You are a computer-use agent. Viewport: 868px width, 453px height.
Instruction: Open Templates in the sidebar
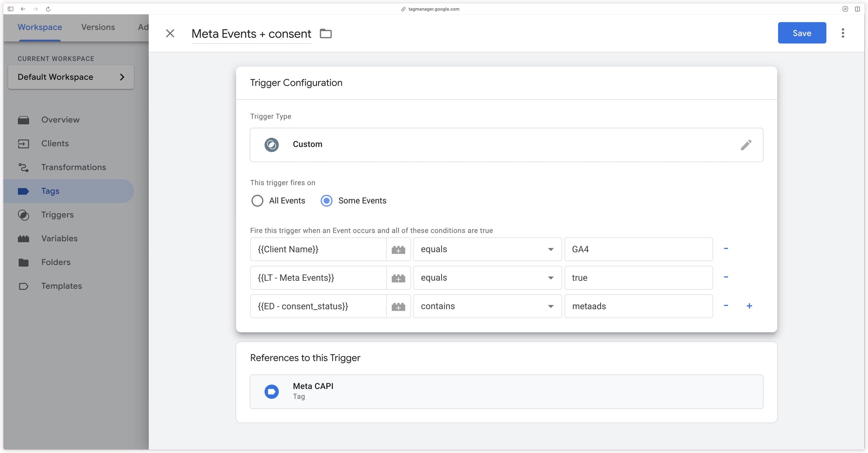69,286
